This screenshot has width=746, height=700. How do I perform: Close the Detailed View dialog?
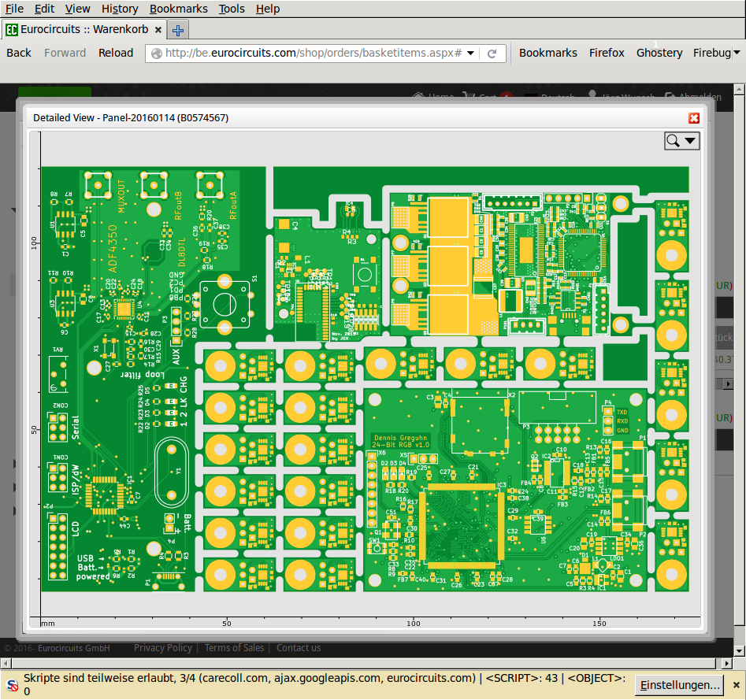pos(694,118)
